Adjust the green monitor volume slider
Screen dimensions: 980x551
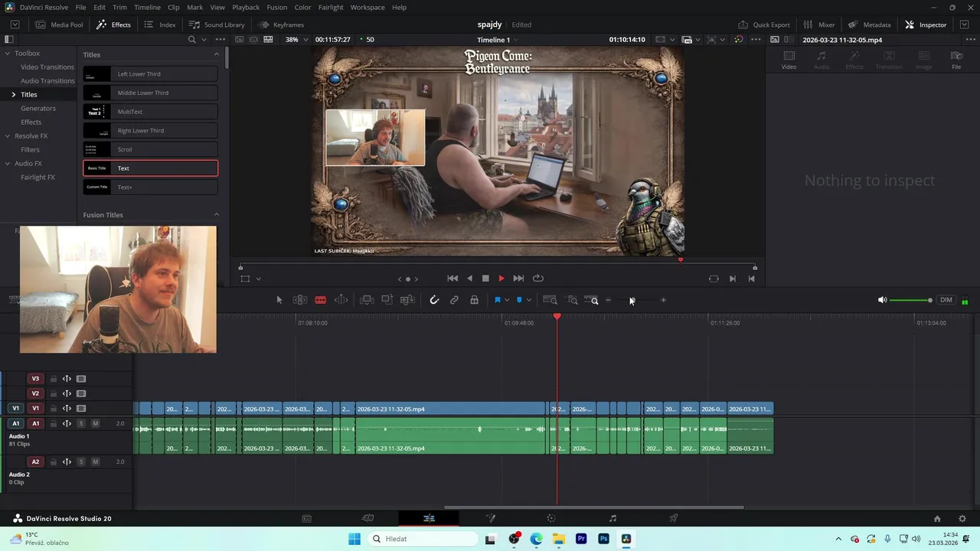pos(911,300)
